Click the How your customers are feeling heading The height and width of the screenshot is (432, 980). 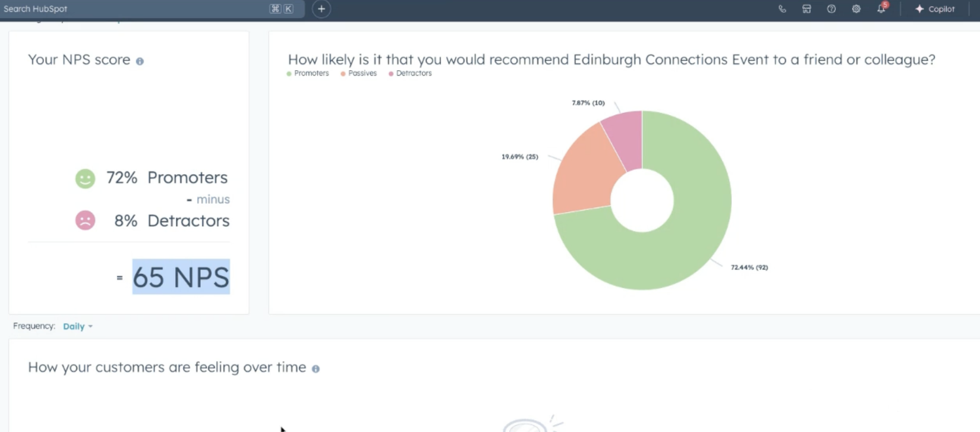(167, 367)
